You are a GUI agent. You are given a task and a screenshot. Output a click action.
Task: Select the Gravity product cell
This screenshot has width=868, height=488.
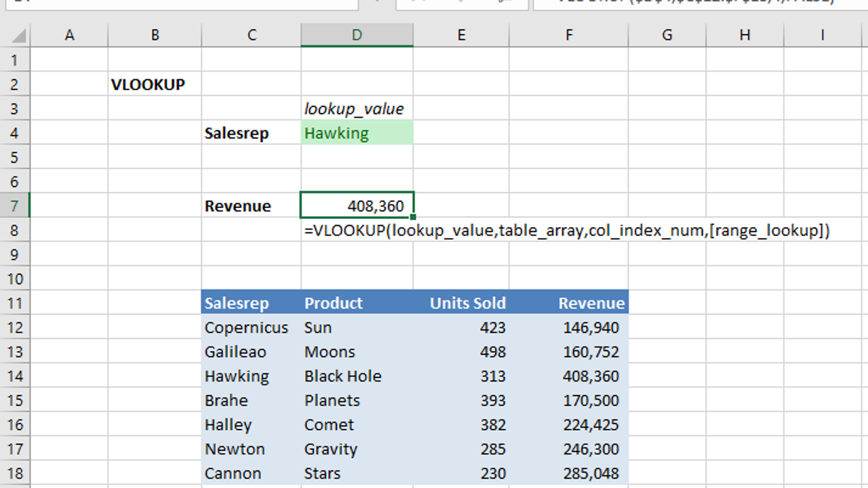click(x=357, y=449)
